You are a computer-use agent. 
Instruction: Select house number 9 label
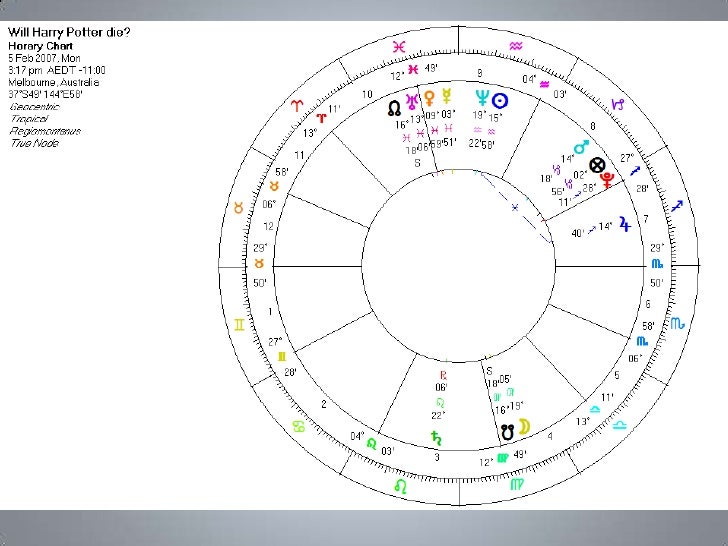click(x=480, y=73)
